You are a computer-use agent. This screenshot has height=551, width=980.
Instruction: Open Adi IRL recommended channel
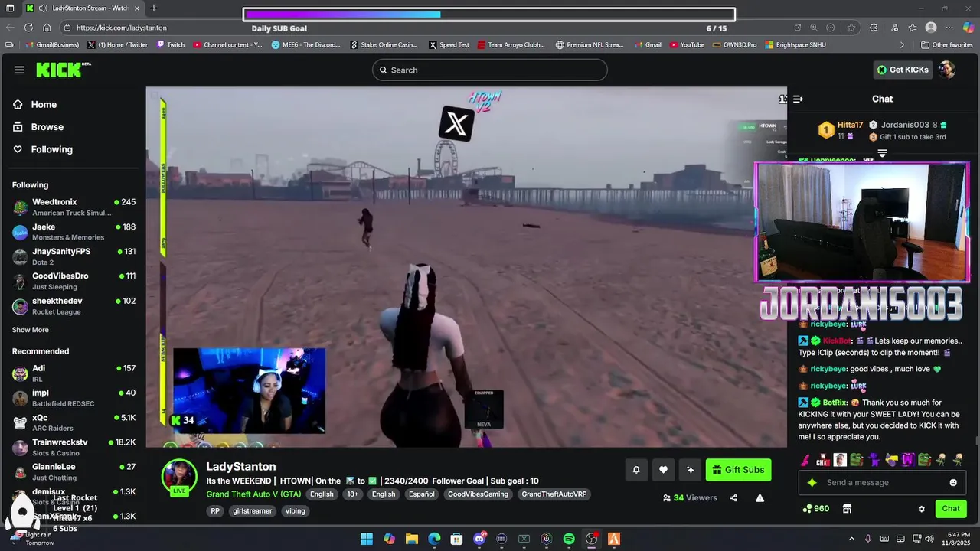tap(73, 373)
